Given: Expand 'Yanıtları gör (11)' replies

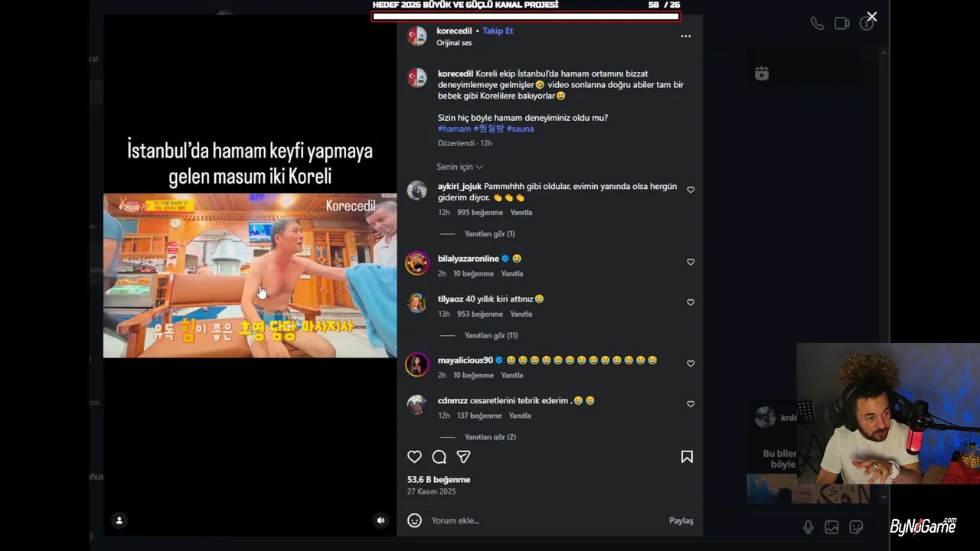Looking at the screenshot, I should point(491,335).
